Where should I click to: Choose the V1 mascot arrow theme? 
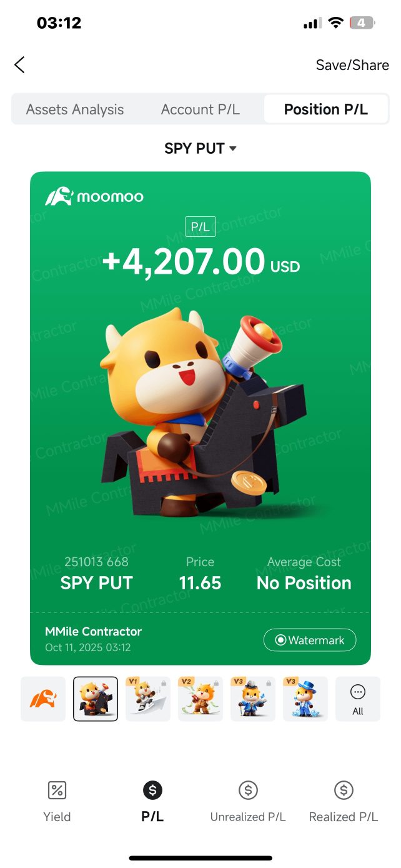click(148, 699)
